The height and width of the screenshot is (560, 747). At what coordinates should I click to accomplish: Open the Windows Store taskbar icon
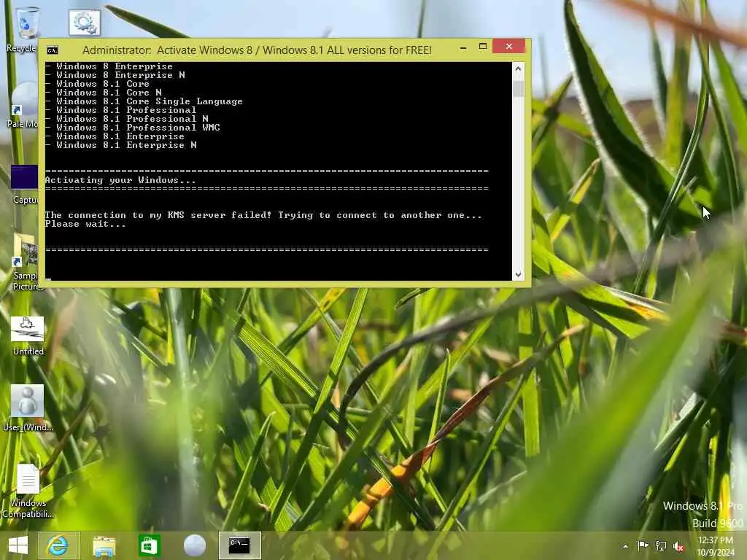click(149, 545)
